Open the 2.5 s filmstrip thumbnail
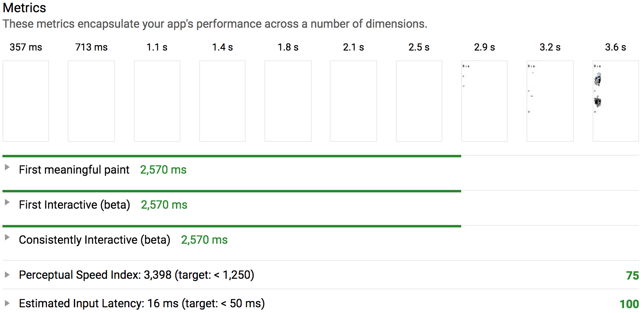 point(419,101)
